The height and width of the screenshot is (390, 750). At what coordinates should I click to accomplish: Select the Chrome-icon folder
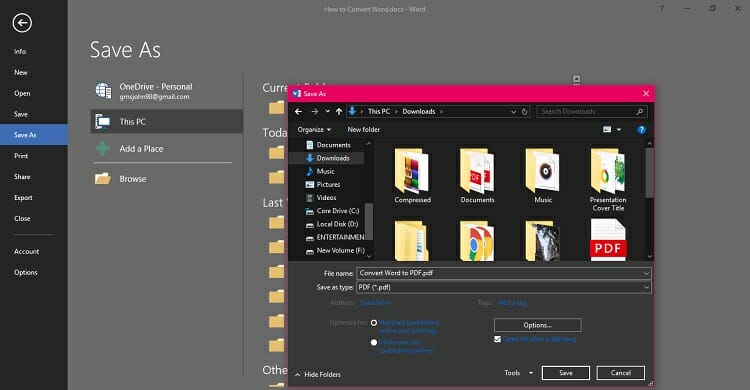[x=477, y=240]
